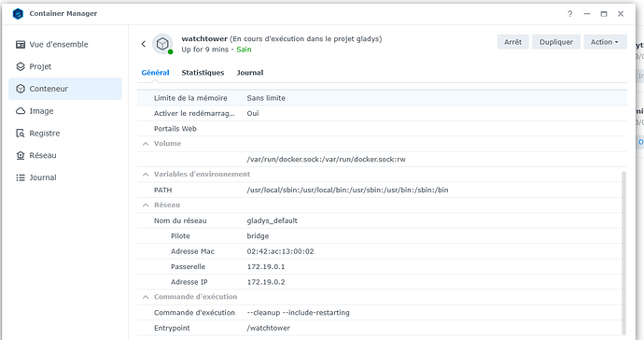Close the Container Manager window
Image resolution: width=644 pixels, height=340 pixels.
(621, 14)
